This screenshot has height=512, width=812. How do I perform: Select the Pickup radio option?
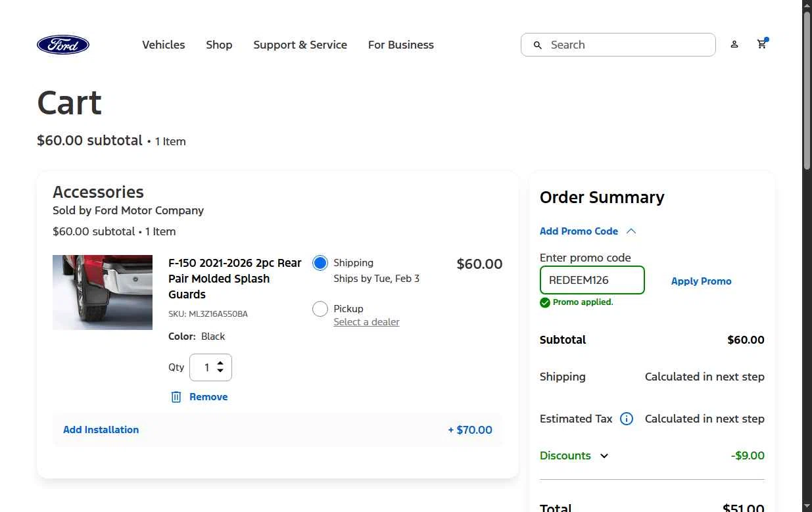320,309
